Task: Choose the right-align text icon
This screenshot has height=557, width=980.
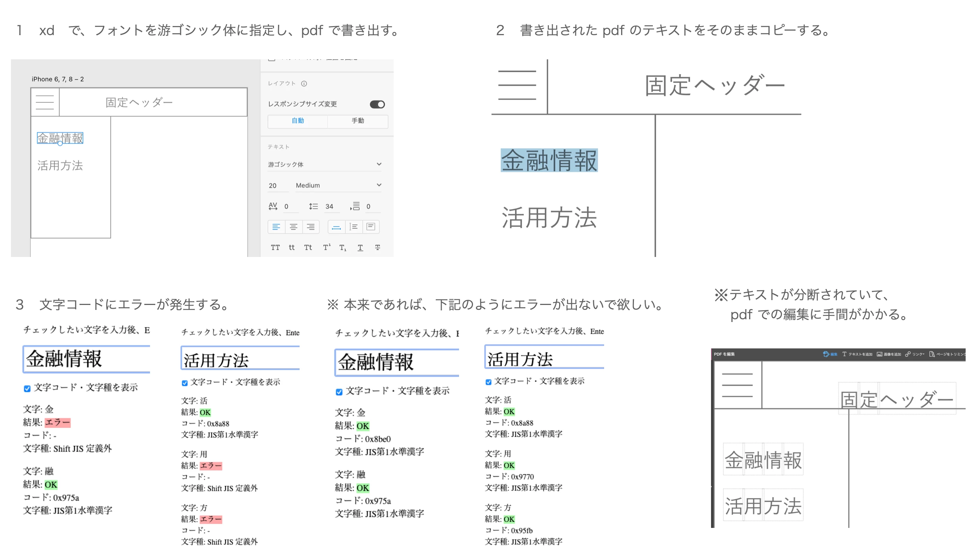Action: coord(311,227)
